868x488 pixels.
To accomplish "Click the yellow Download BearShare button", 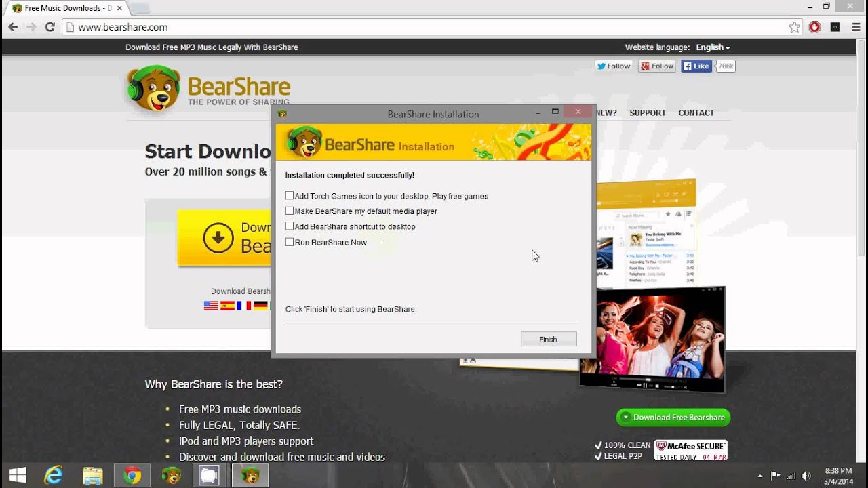I will tap(224, 238).
